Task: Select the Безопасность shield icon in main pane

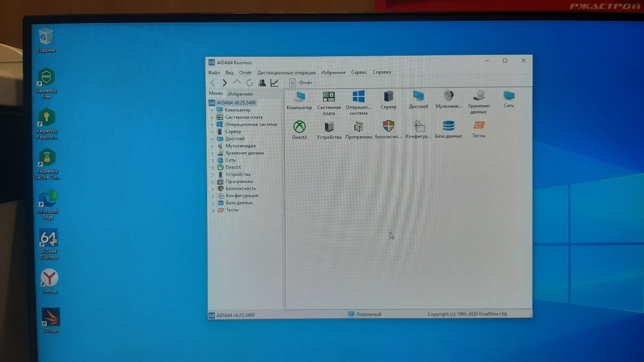Action: (388, 127)
